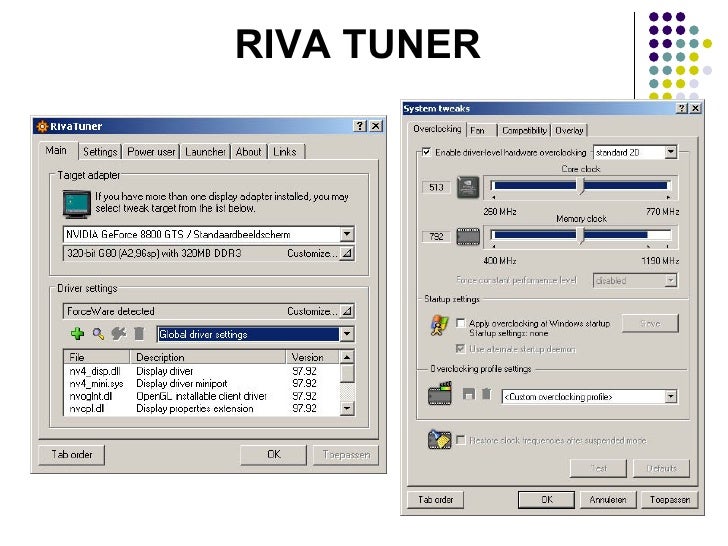Viewport: 728px width, 546px height.
Task: Check Apply overclocking at Windows startup
Action: pyautogui.click(x=461, y=323)
